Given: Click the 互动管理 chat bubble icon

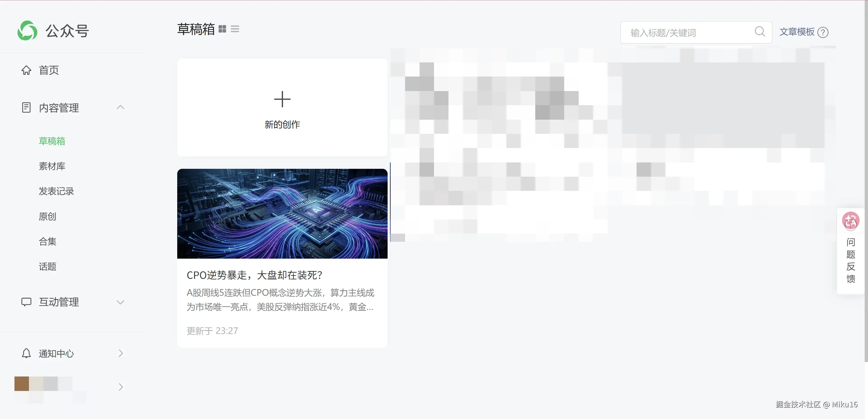Looking at the screenshot, I should click(x=26, y=302).
